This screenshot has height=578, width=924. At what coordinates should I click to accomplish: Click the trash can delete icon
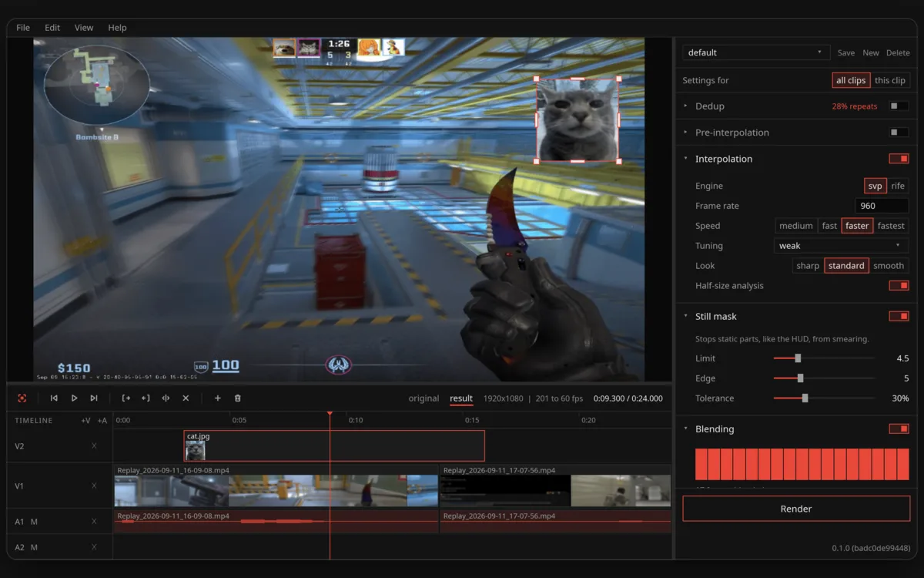pos(238,398)
